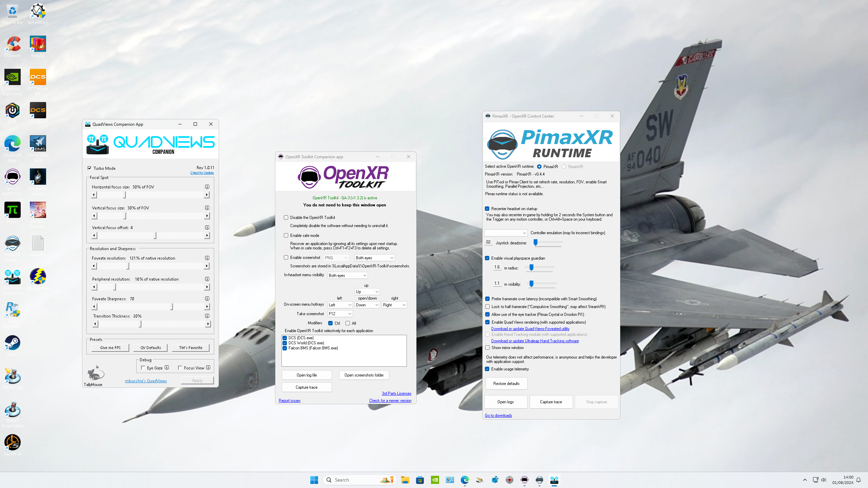The height and width of the screenshot is (488, 868).
Task: Open Microsoft Store from the taskbar
Action: 420,480
